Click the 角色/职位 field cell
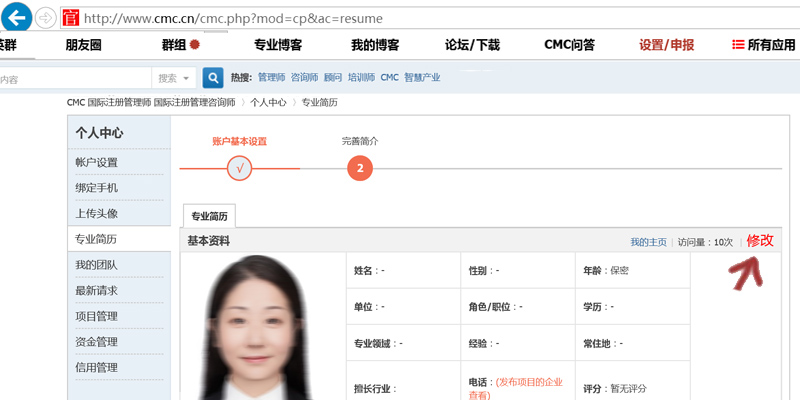This screenshot has height=400, width=800. (x=518, y=307)
